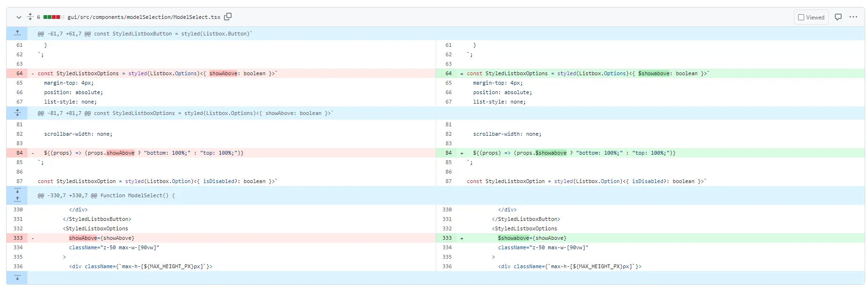868x289 pixels.
Task: Click the ModelSelect.tsx file path link
Action: 144,17
